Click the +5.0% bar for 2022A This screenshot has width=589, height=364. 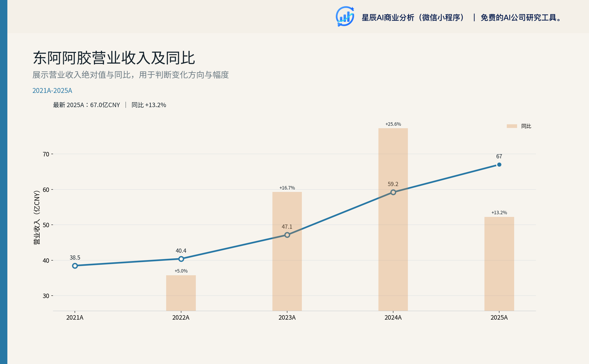click(181, 293)
